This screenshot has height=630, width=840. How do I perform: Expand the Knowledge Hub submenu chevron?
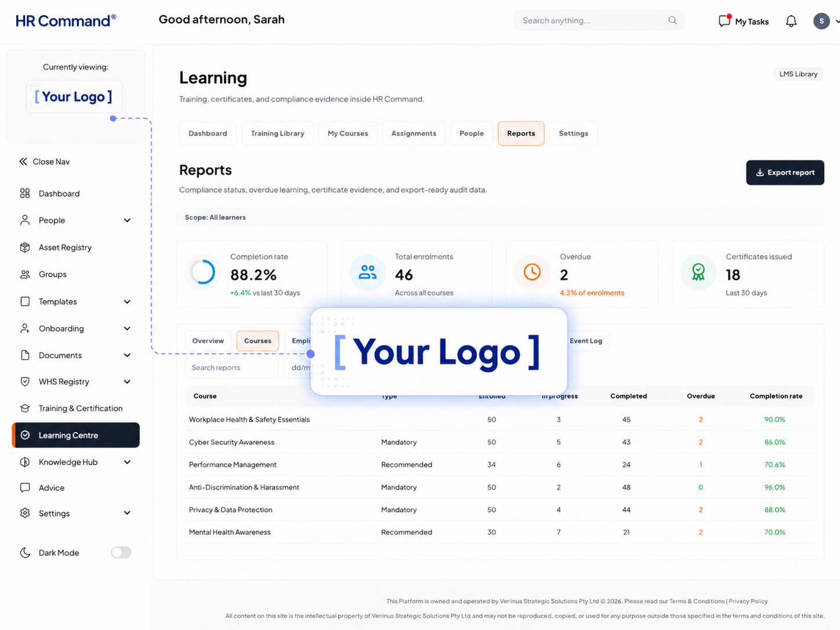point(127,462)
